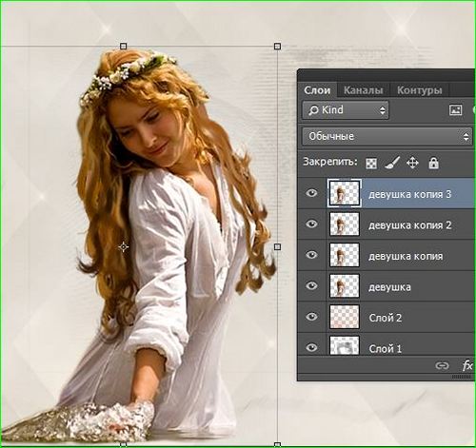476x448 pixels.
Task: Switch to the Каналы tab
Action: coord(363,90)
